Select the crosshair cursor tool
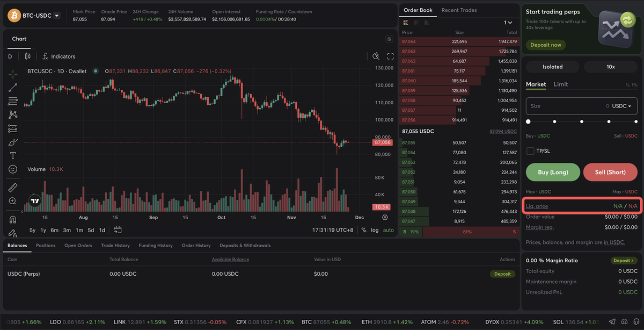The width and height of the screenshot is (644, 330). click(x=13, y=74)
